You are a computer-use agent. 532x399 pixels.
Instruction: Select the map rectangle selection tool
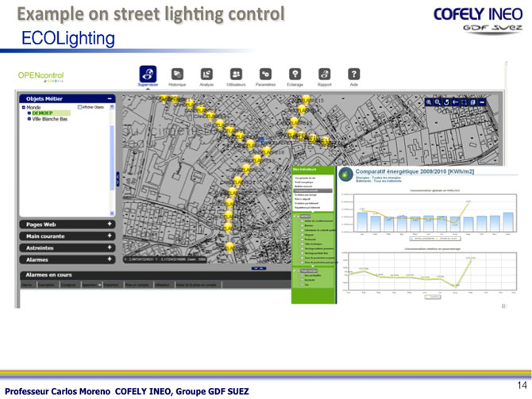tap(465, 102)
